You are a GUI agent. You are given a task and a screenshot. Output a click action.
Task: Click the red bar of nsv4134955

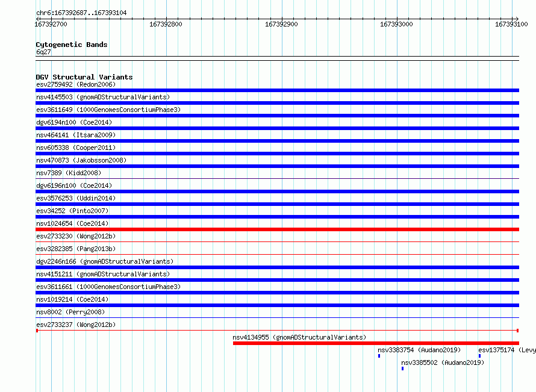[376, 343]
